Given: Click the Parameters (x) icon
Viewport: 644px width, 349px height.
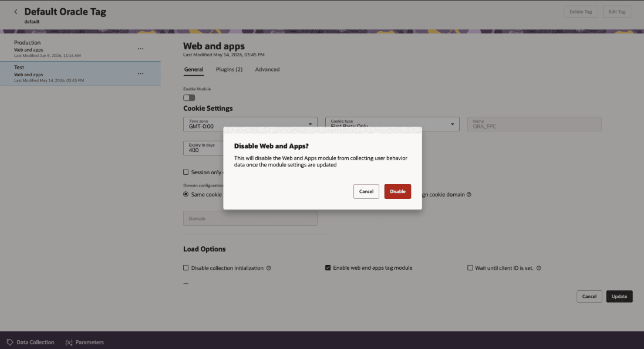Looking at the screenshot, I should pos(69,343).
